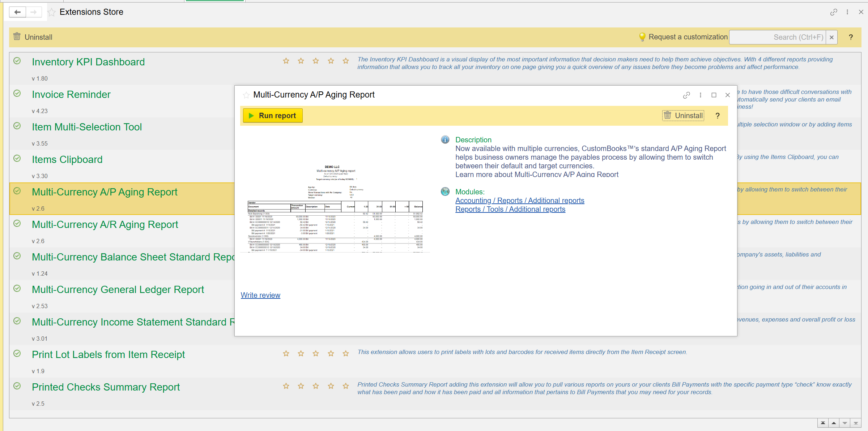Open help question mark in dialog toolbar
Image resolution: width=868 pixels, height=431 pixels.
[718, 116]
